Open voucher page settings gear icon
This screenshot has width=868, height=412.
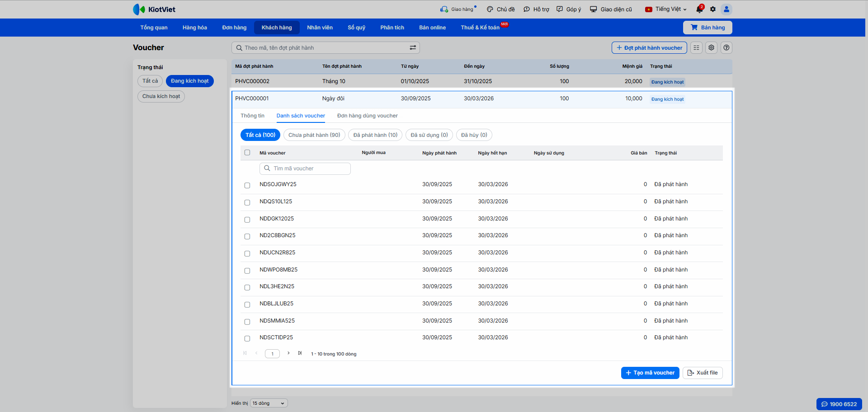coord(712,48)
